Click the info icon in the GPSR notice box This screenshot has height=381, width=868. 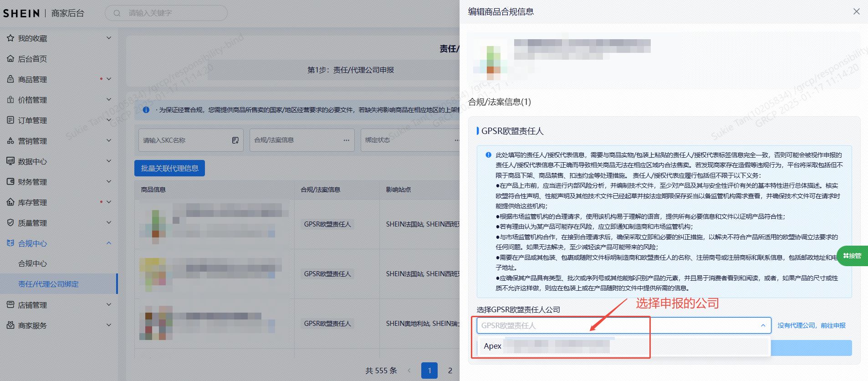click(488, 155)
